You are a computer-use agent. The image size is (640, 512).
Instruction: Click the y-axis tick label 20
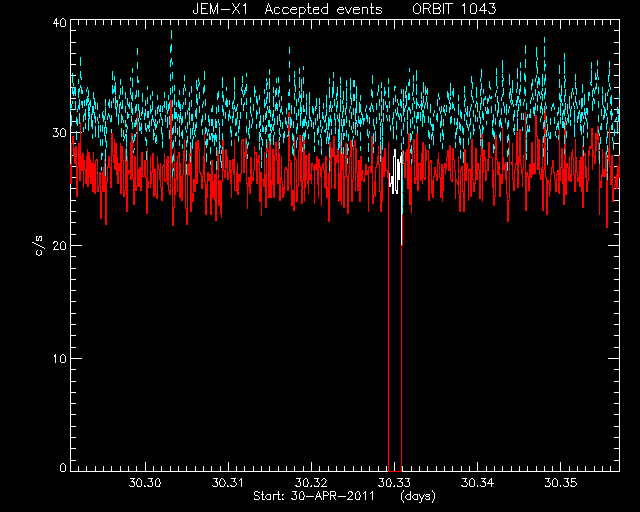[x=60, y=245]
